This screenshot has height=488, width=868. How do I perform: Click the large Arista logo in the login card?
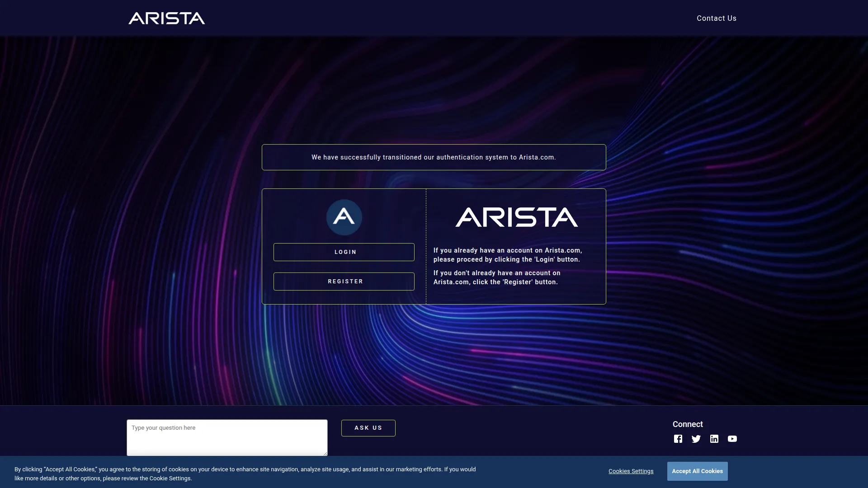tap(516, 217)
